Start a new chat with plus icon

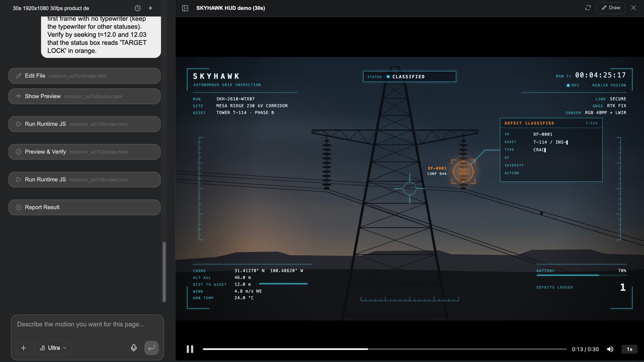151,8
